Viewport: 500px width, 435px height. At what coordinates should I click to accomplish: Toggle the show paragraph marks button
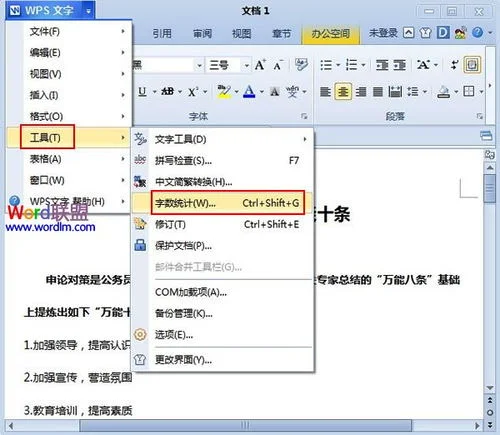tap(472, 65)
